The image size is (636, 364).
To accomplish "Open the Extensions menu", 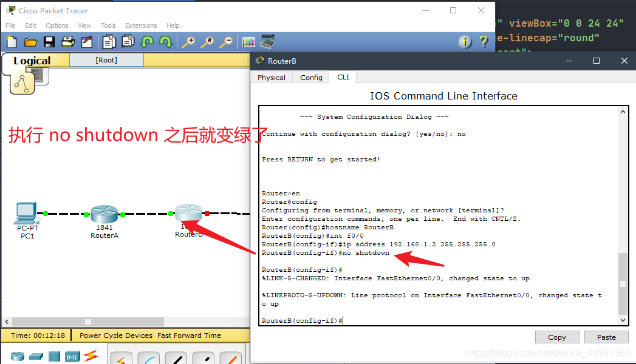I will [x=141, y=25].
